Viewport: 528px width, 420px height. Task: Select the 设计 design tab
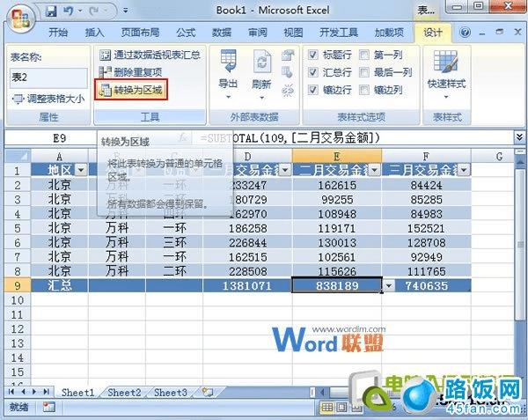[x=433, y=33]
